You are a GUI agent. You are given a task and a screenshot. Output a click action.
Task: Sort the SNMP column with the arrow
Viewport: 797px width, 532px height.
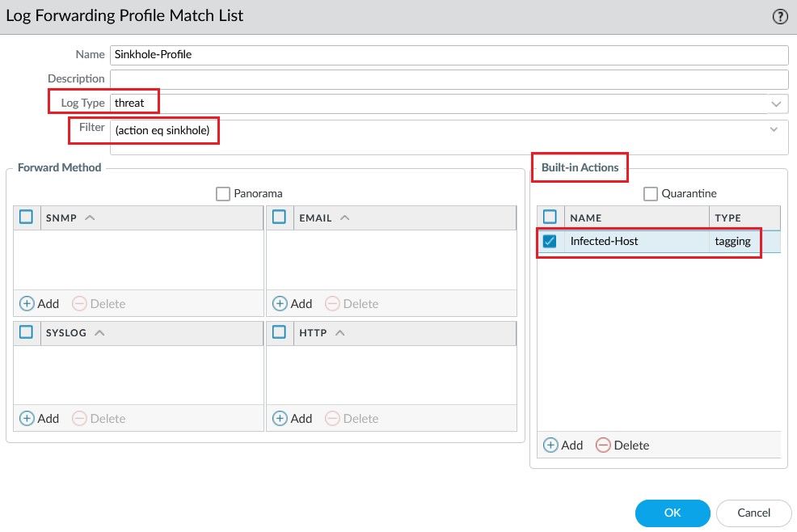tap(90, 218)
